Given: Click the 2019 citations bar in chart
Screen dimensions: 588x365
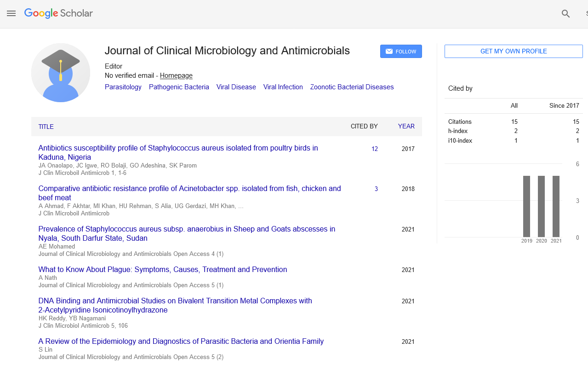Looking at the screenshot, I should click(526, 206).
